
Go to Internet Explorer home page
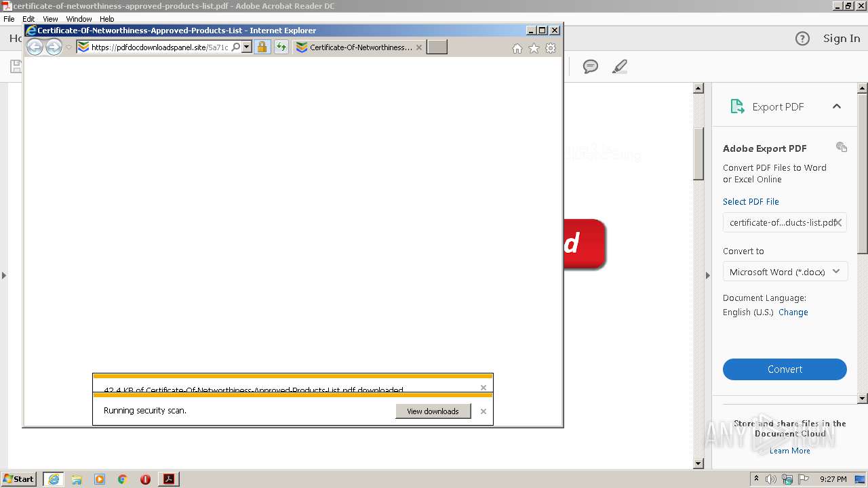[x=517, y=48]
